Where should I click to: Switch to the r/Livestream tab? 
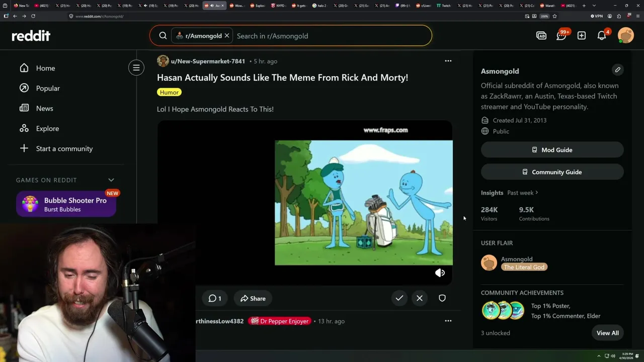423,6
